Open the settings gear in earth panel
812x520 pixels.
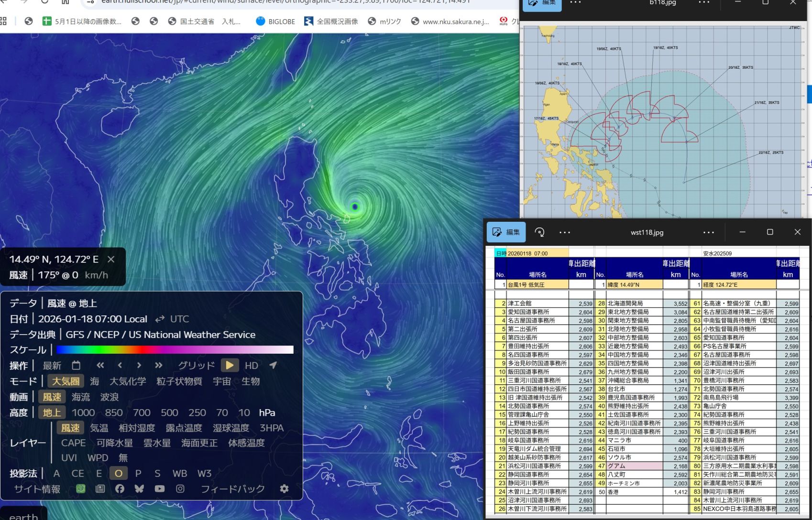(284, 488)
